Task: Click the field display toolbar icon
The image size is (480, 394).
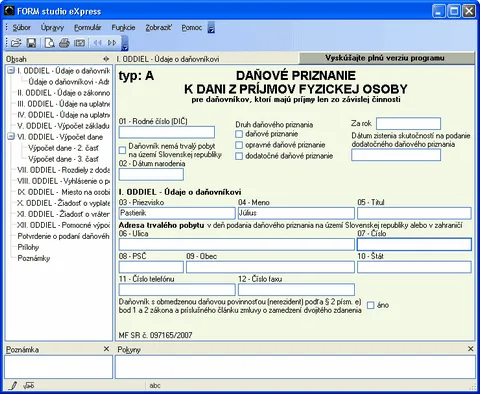Action: click(79, 43)
